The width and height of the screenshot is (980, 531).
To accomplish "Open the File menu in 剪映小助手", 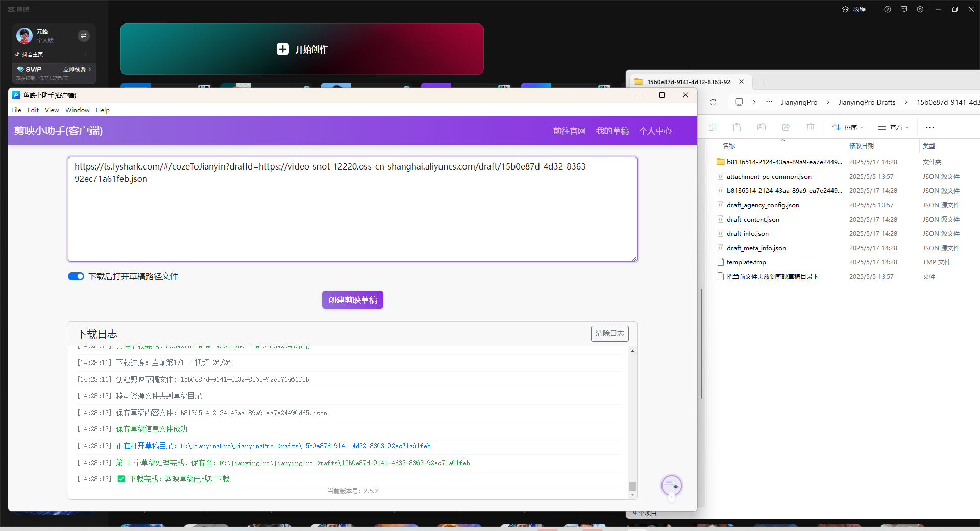I will [16, 110].
